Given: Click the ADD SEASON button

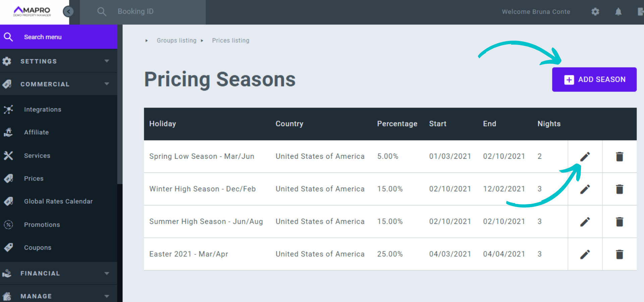Looking at the screenshot, I should [x=594, y=80].
